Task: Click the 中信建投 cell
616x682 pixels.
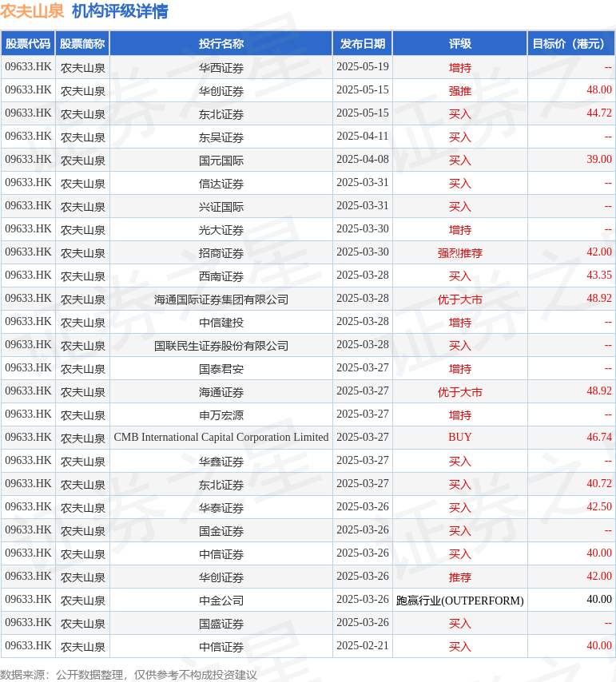Action: (x=221, y=323)
